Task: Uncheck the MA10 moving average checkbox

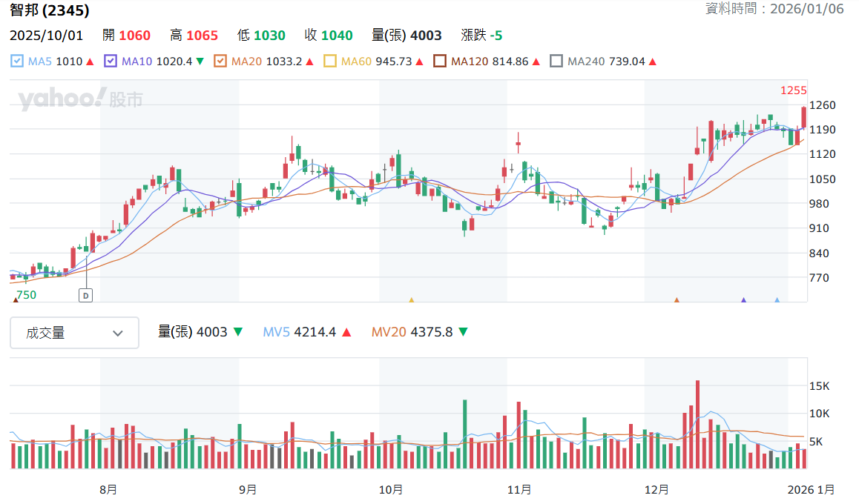Action: click(x=111, y=62)
